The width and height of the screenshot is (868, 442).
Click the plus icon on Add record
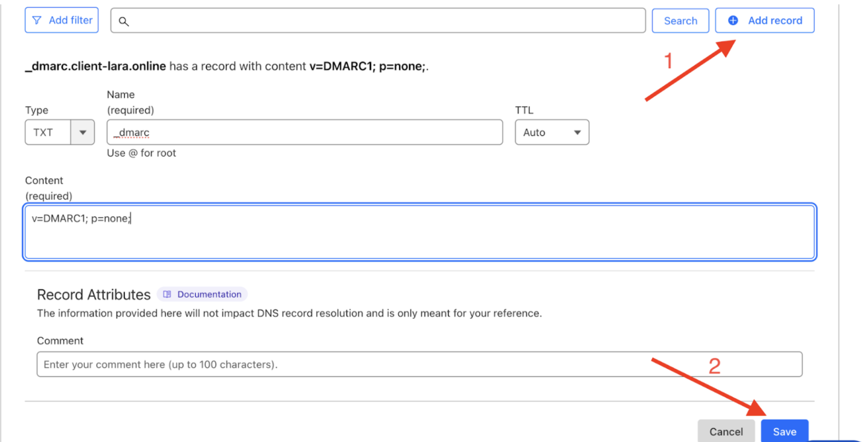coord(733,21)
